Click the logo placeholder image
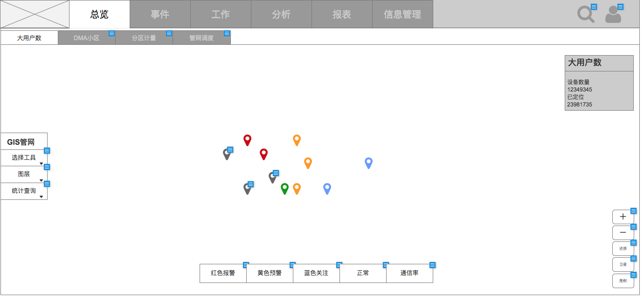Screen dimensions: 644x304 coord(35,14)
